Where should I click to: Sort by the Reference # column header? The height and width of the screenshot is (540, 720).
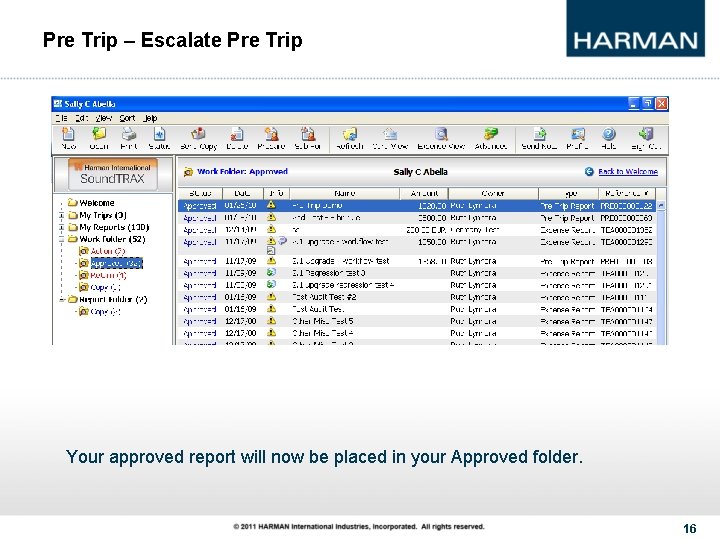(x=627, y=193)
